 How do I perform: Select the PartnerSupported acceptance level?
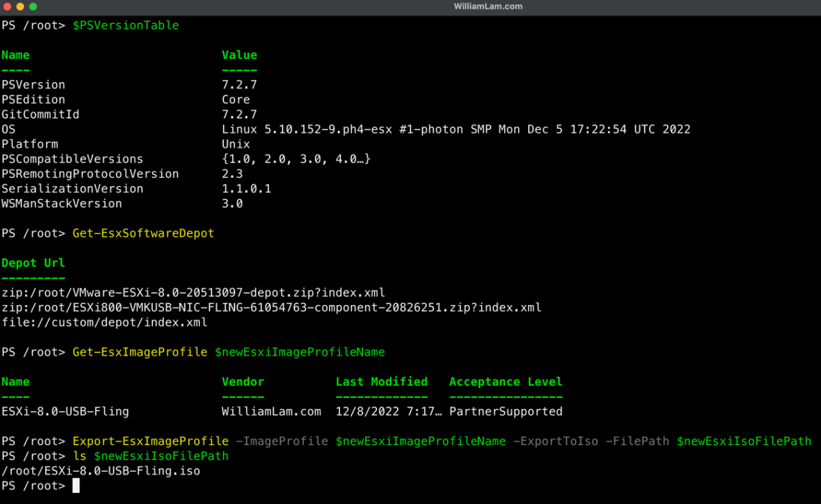click(x=506, y=412)
